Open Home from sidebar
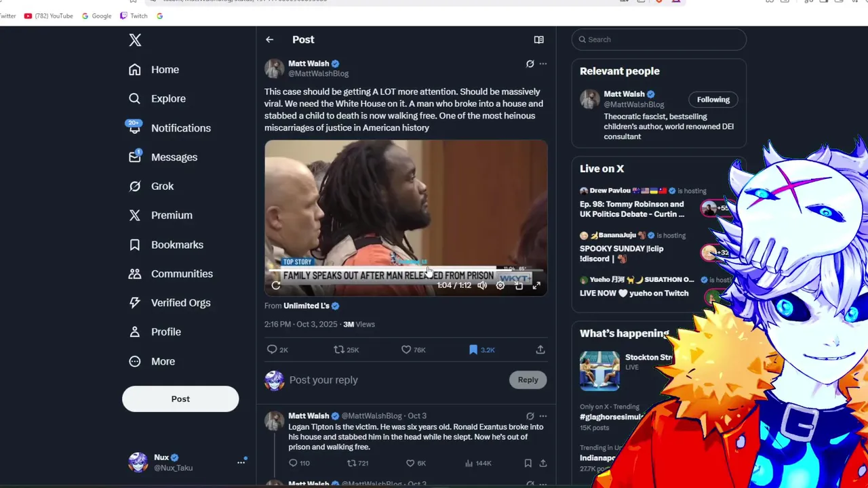The width and height of the screenshot is (868, 488). pos(155,70)
